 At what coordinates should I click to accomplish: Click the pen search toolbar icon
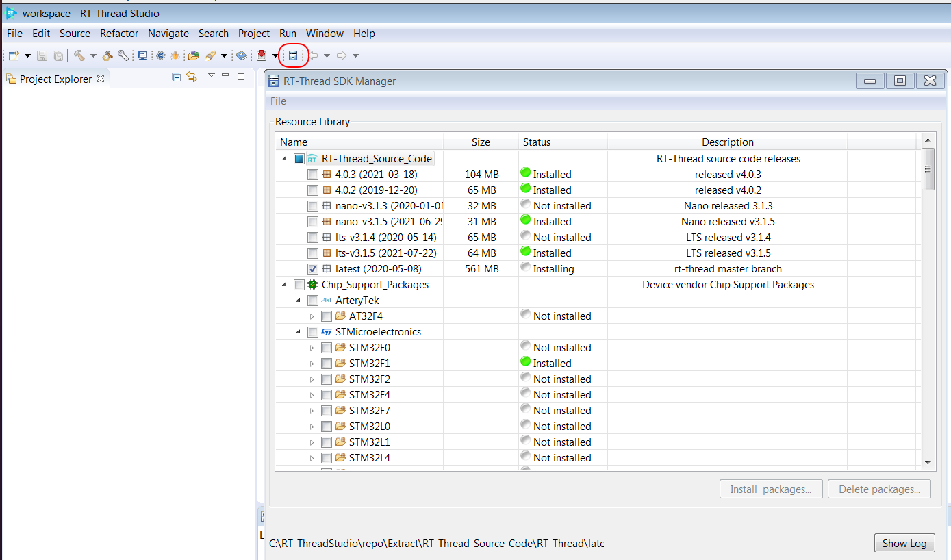coord(211,55)
